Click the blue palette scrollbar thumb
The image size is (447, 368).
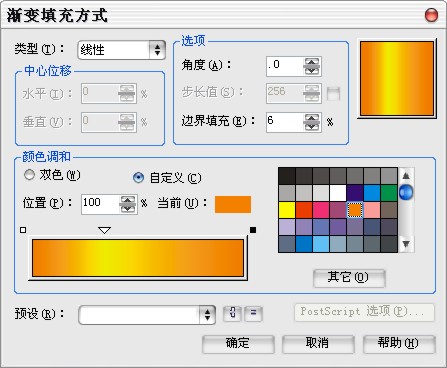pos(406,192)
